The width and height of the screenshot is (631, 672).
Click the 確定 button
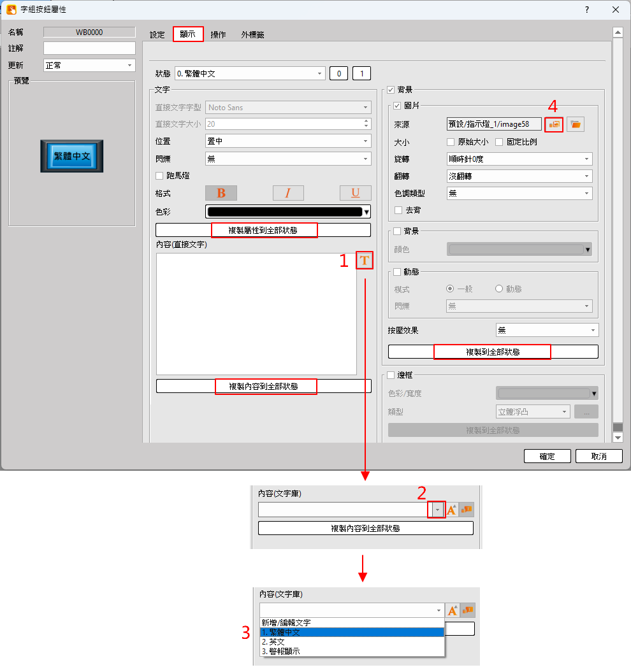547,456
